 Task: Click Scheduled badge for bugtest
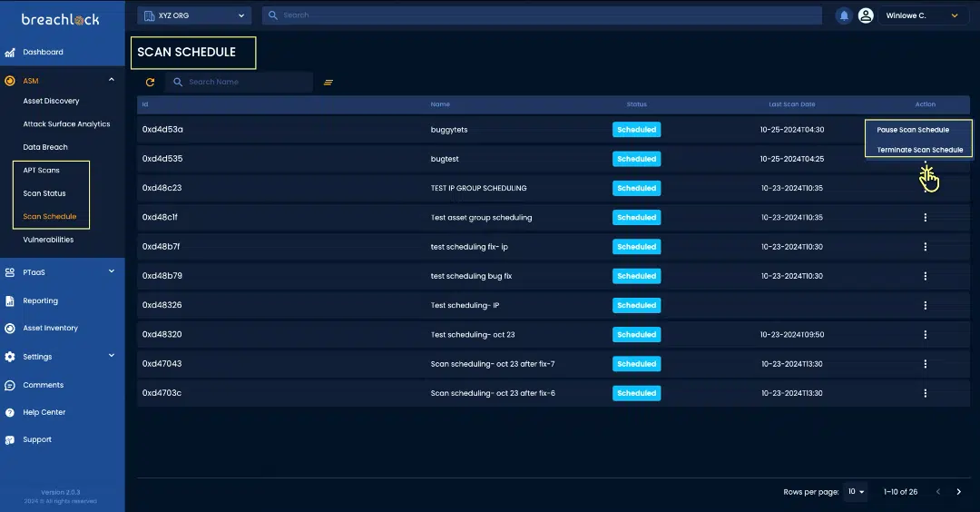pyautogui.click(x=636, y=159)
